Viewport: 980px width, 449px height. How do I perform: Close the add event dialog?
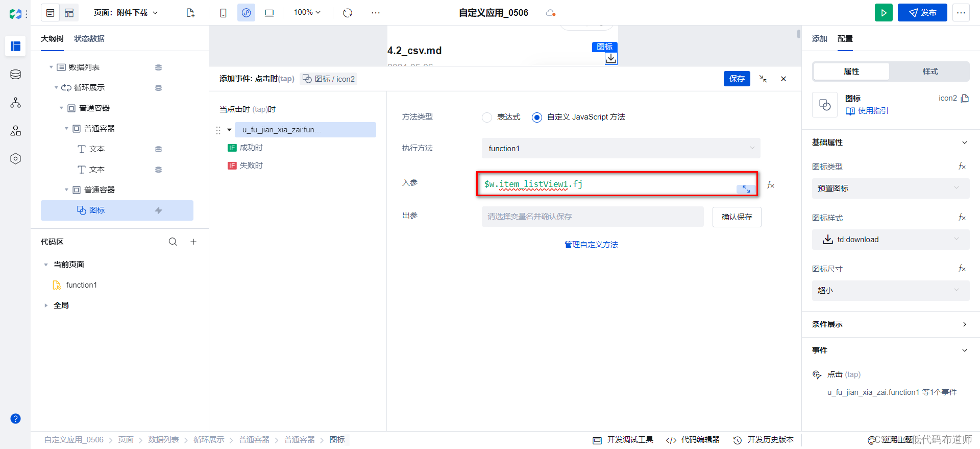pos(783,79)
